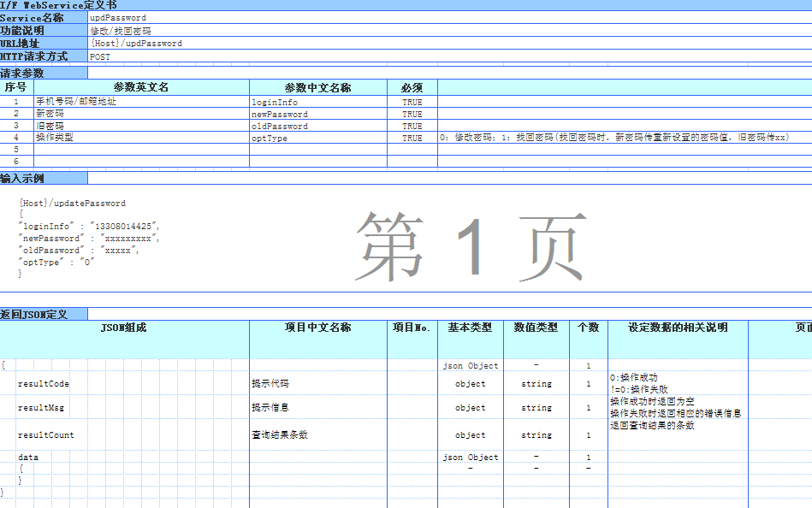
Task: Click the 个数 column header
Action: tap(589, 340)
